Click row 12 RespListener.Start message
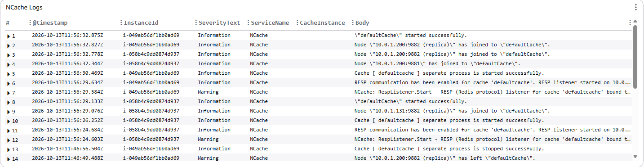644x167 pixels. (493, 140)
